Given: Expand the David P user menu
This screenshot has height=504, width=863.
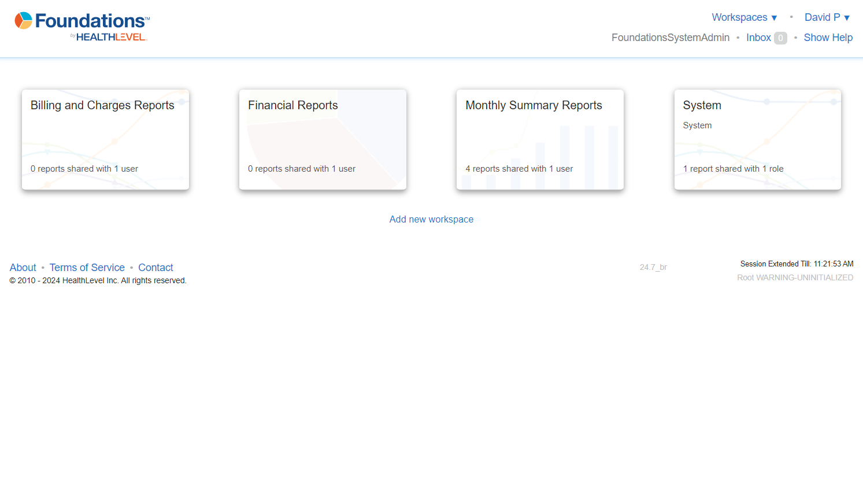Looking at the screenshot, I should click(827, 17).
